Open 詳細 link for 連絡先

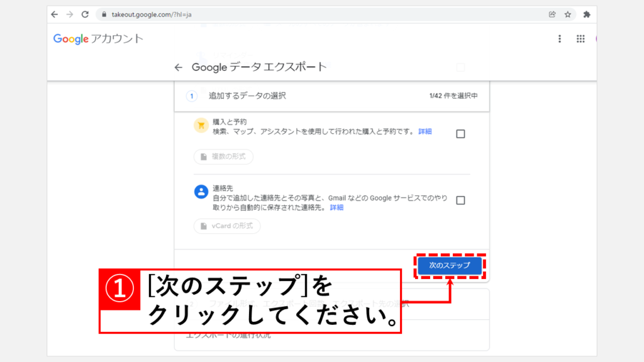coord(337,207)
